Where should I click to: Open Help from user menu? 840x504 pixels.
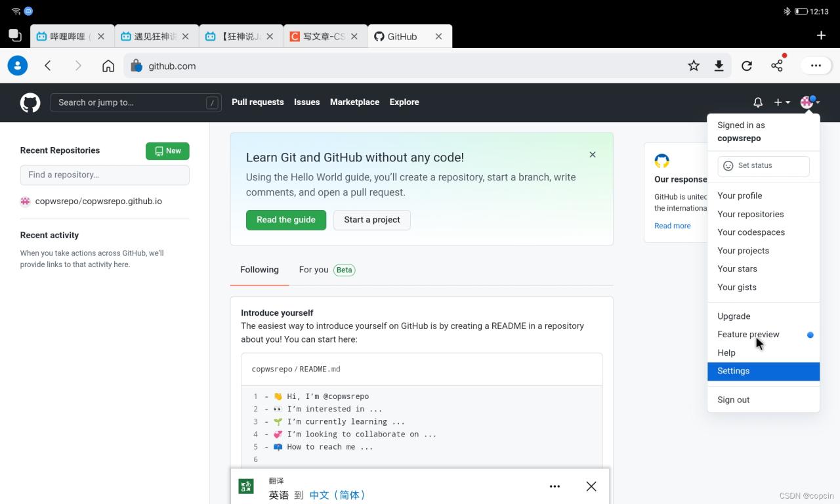click(x=763, y=353)
